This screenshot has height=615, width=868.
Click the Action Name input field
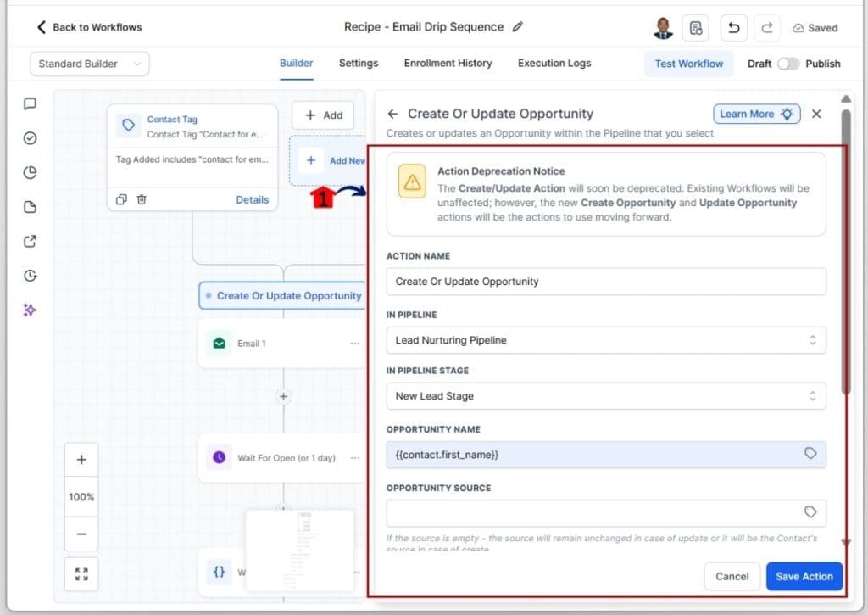point(606,282)
